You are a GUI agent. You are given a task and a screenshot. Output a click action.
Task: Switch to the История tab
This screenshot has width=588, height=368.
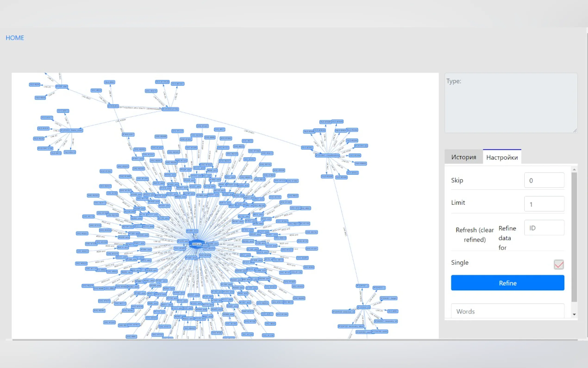(463, 157)
